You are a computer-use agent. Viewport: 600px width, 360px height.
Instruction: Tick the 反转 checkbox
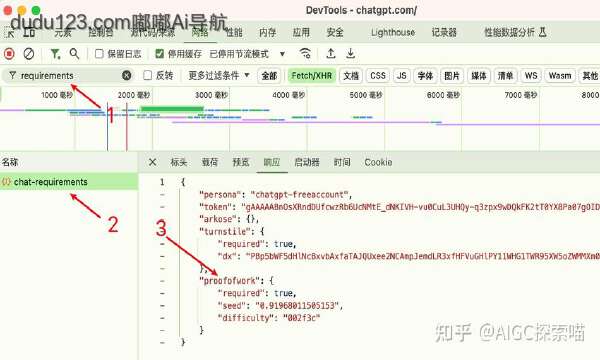[147, 75]
